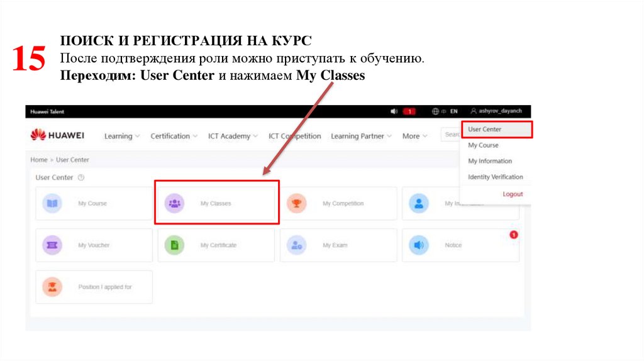Expand the More dropdown
Screen dimensions: 644x361
(x=415, y=136)
